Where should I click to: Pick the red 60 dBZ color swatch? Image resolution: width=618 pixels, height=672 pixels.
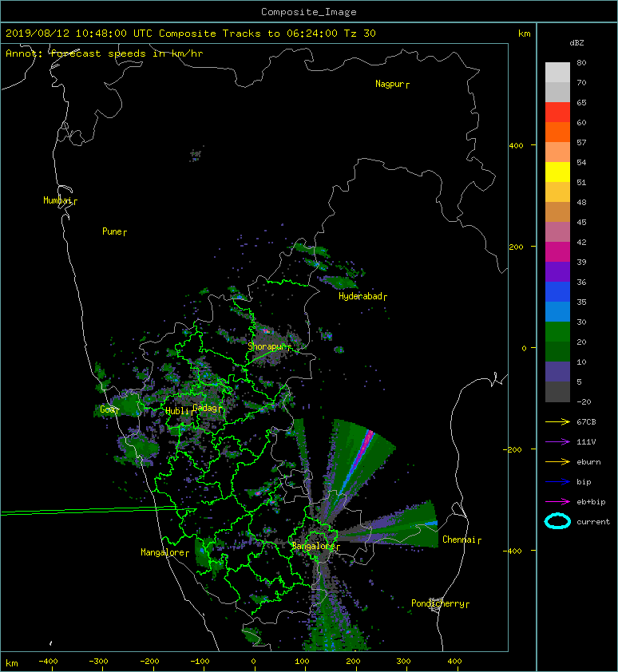pyautogui.click(x=557, y=112)
